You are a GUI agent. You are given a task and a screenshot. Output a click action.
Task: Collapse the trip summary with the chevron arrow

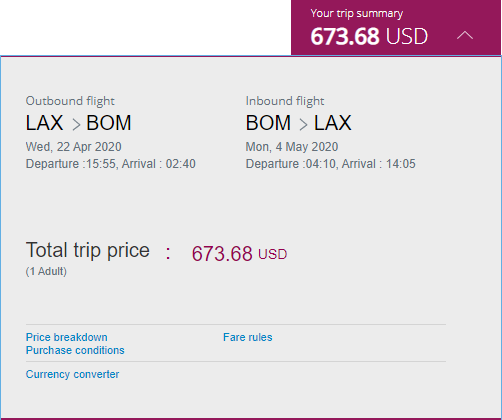(465, 35)
